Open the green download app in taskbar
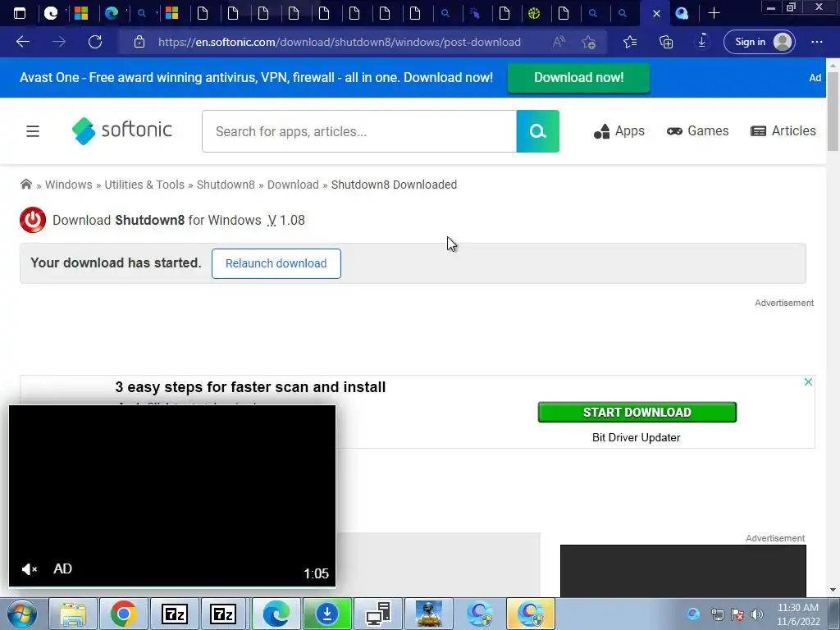 tap(327, 614)
